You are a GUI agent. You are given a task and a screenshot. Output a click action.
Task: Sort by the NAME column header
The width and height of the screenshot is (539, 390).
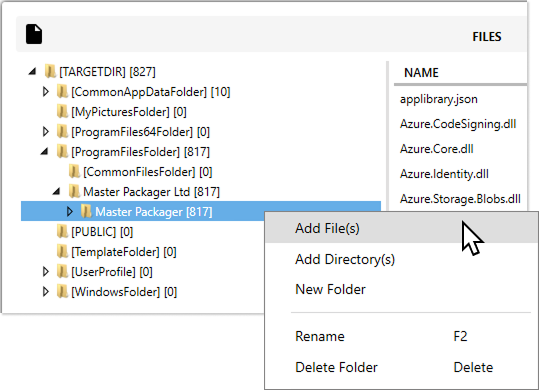421,73
